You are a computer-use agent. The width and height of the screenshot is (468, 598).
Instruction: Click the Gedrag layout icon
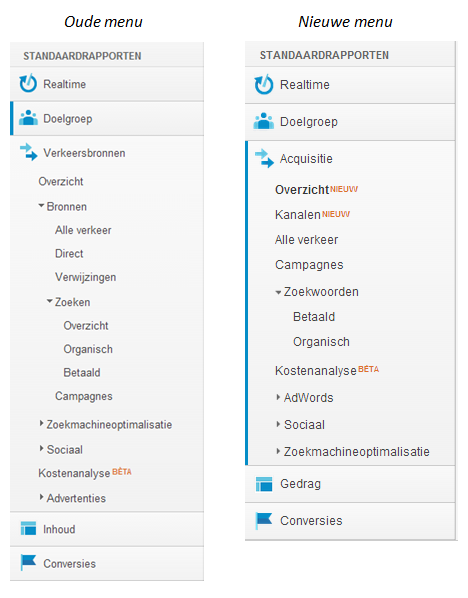(264, 484)
